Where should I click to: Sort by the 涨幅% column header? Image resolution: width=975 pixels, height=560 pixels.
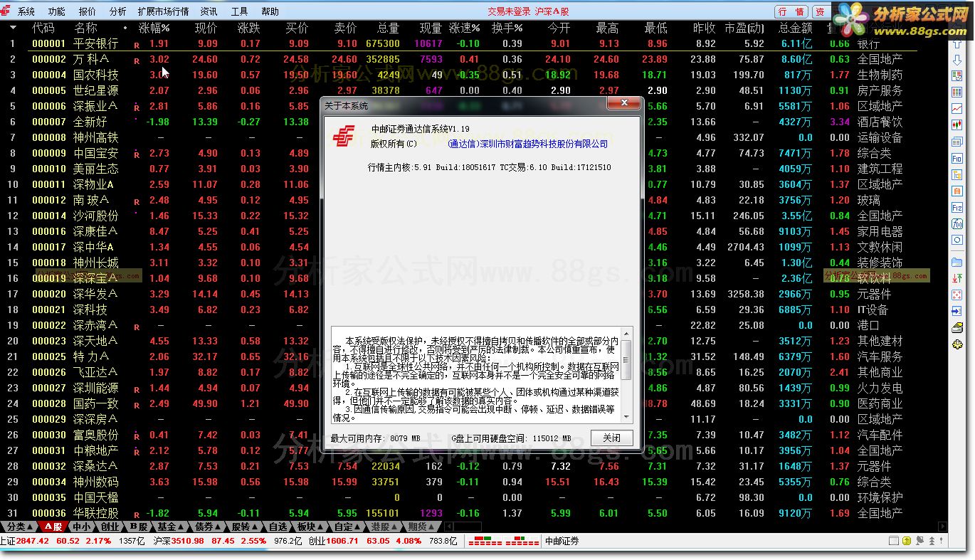pyautogui.click(x=154, y=28)
